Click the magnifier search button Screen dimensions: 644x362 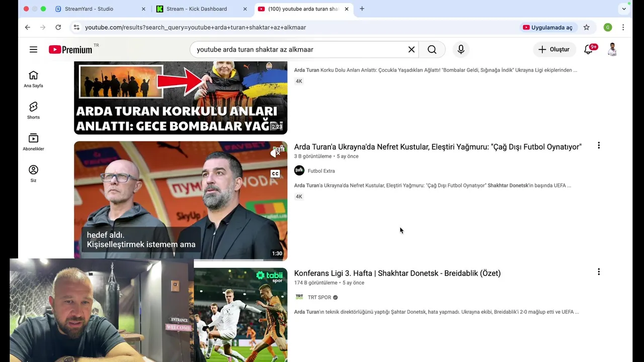432,49
